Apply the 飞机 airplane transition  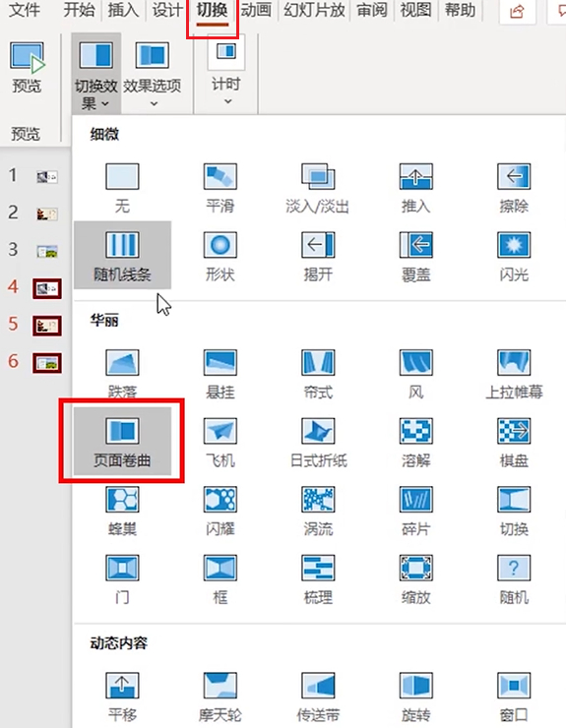[220, 441]
